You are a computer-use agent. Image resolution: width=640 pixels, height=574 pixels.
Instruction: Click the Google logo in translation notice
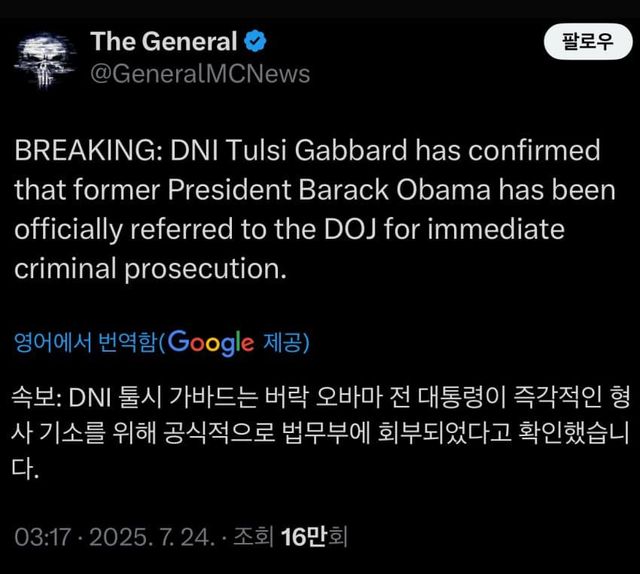[211, 342]
